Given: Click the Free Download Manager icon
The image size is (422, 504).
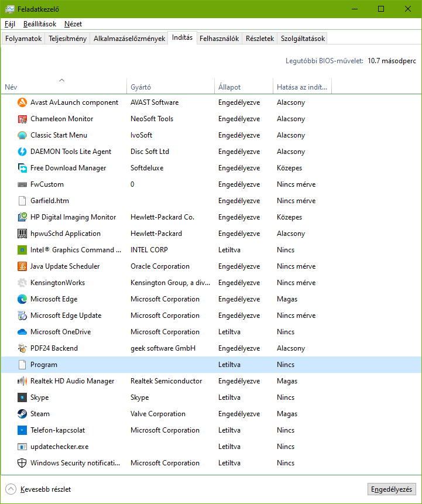Looking at the screenshot, I should (x=22, y=168).
